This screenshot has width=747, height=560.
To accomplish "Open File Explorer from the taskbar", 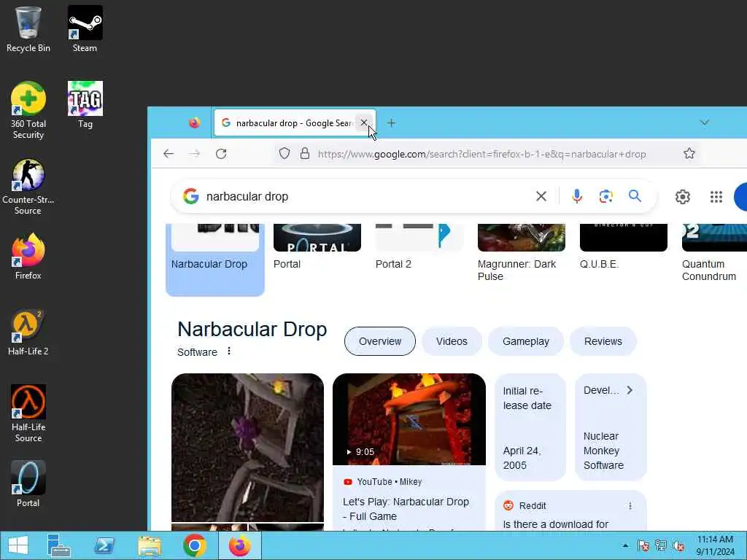I will (x=149, y=545).
